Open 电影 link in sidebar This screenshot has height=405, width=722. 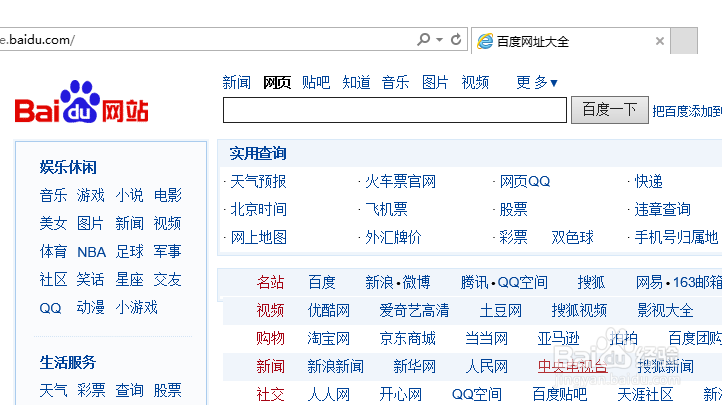(168, 195)
